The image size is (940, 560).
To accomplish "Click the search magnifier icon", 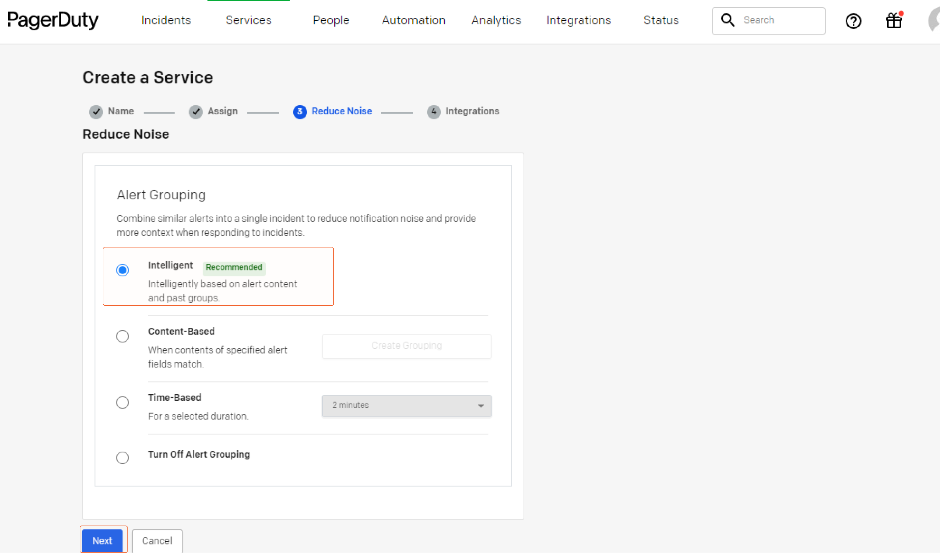I will tap(727, 20).
